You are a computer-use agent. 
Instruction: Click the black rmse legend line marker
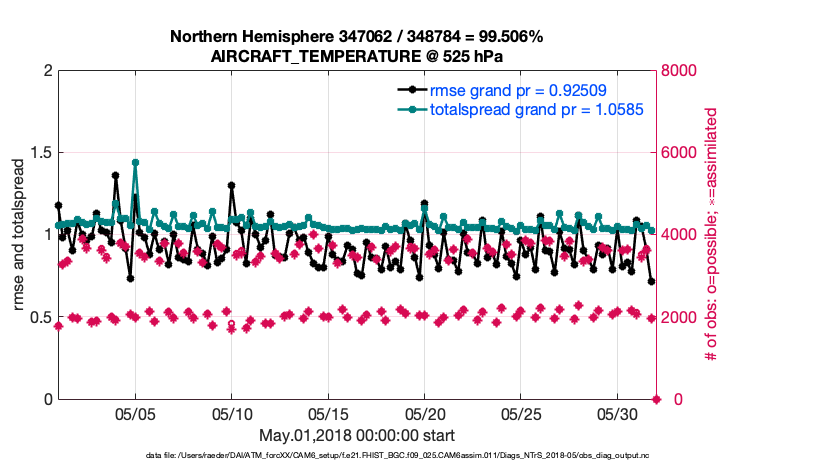coord(411,90)
